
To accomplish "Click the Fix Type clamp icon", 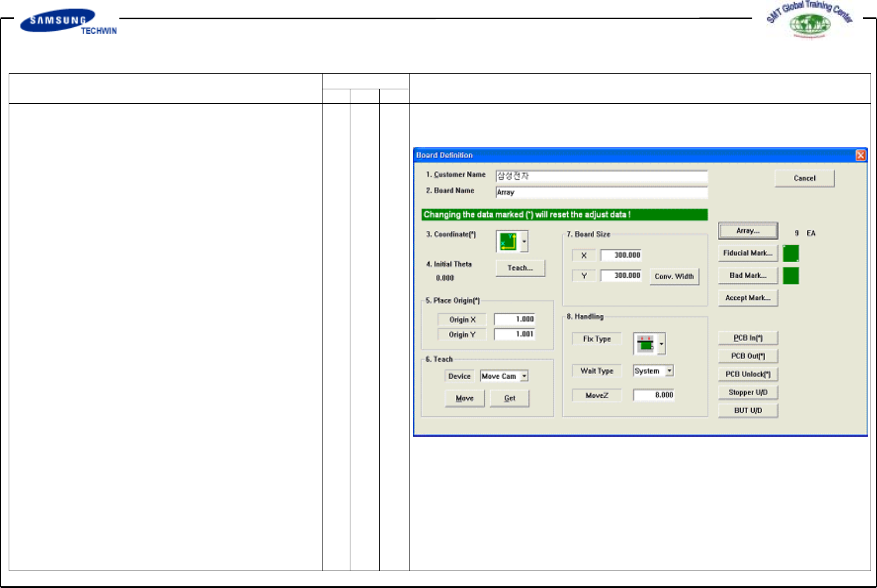I will coord(646,344).
